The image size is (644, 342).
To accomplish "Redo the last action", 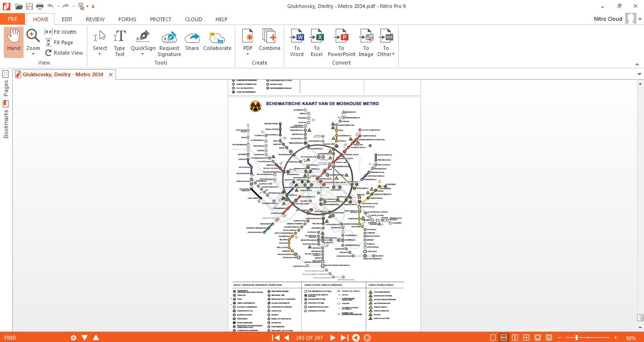I will tap(65, 6).
